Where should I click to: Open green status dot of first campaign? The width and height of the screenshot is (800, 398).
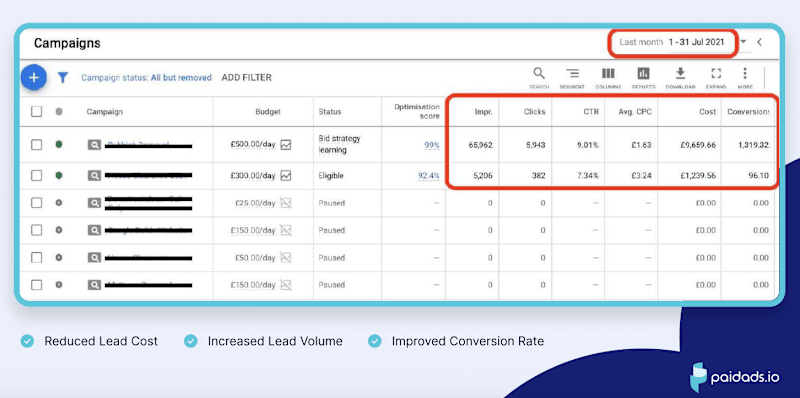pos(59,144)
